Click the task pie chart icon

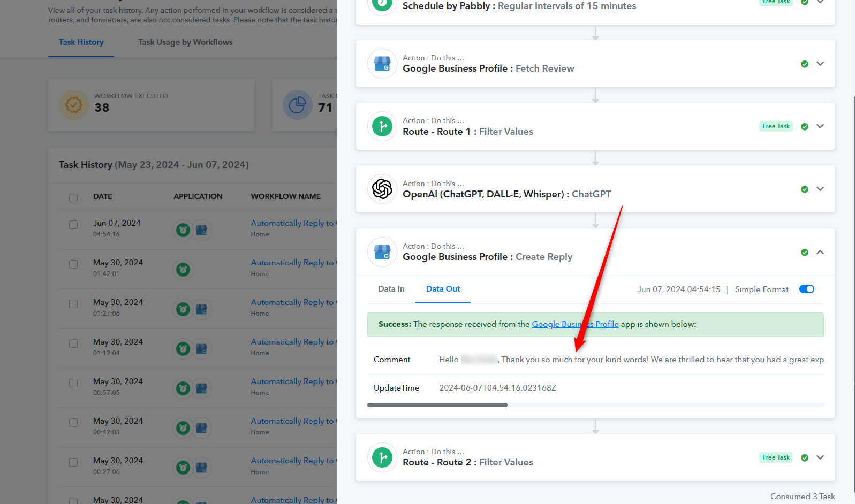click(298, 105)
